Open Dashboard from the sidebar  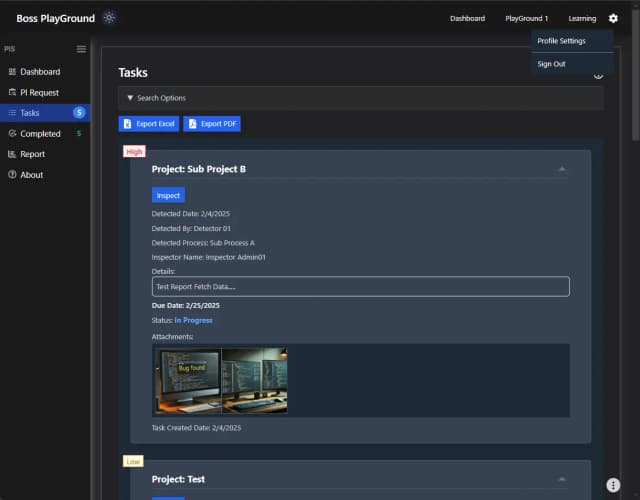point(40,72)
